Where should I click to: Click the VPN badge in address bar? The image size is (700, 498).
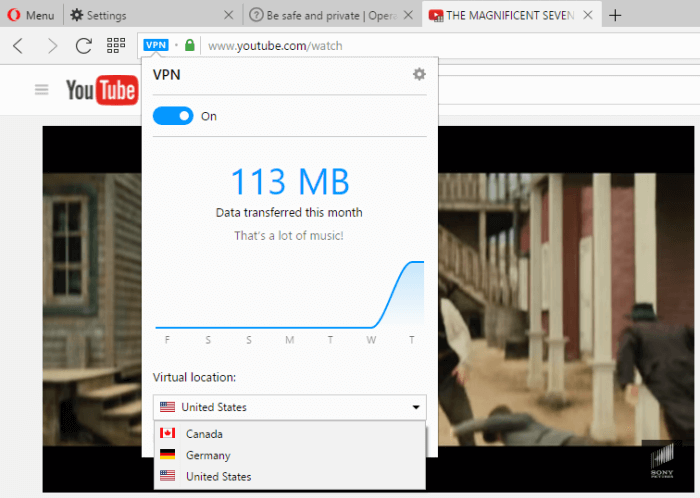156,45
